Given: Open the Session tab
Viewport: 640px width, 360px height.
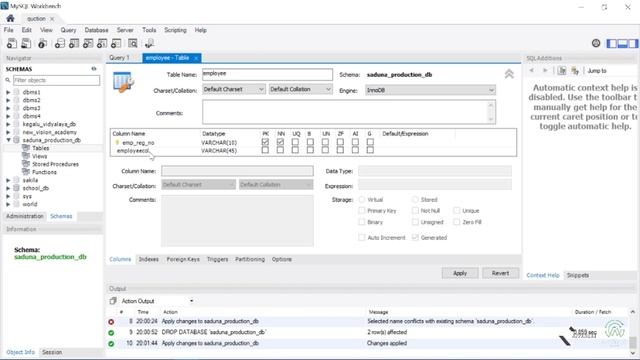Looking at the screenshot, I should [x=52, y=352].
